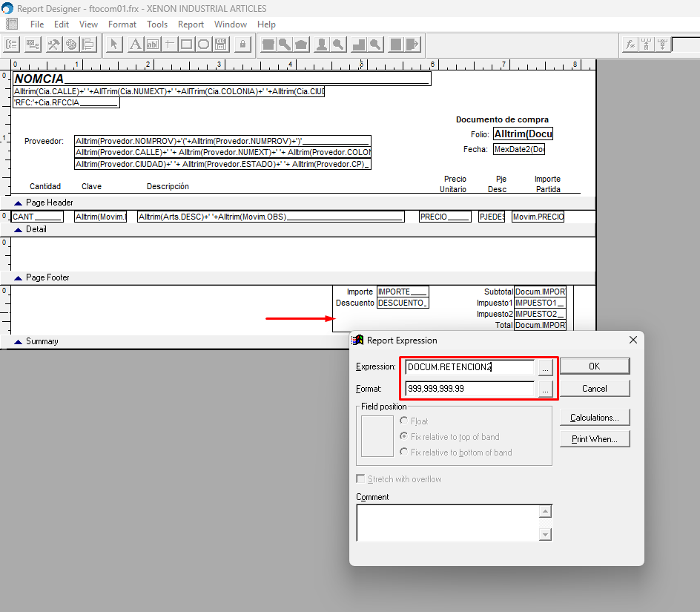Open the Print When... options
This screenshot has height=612, width=700.
coord(595,439)
